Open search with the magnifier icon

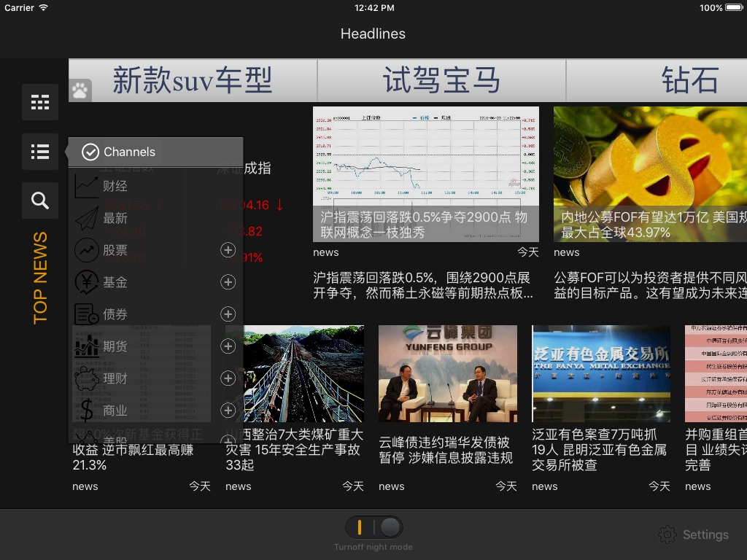coord(40,201)
